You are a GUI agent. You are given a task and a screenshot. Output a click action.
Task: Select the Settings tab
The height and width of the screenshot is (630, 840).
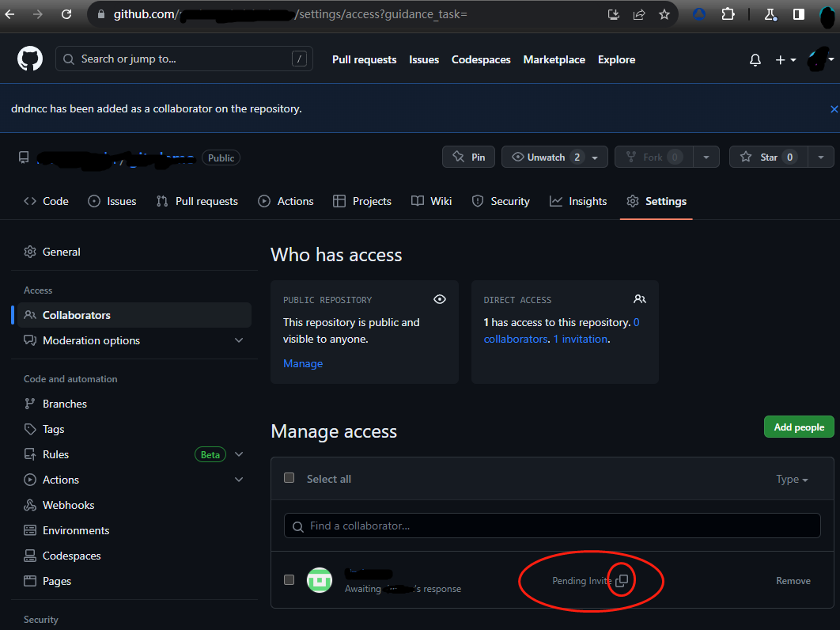[656, 201]
